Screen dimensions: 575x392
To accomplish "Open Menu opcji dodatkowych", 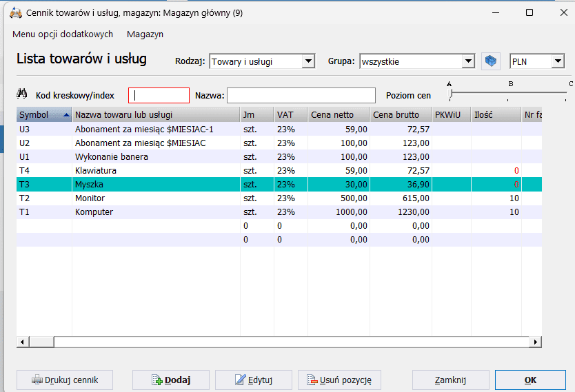I will tap(63, 34).
